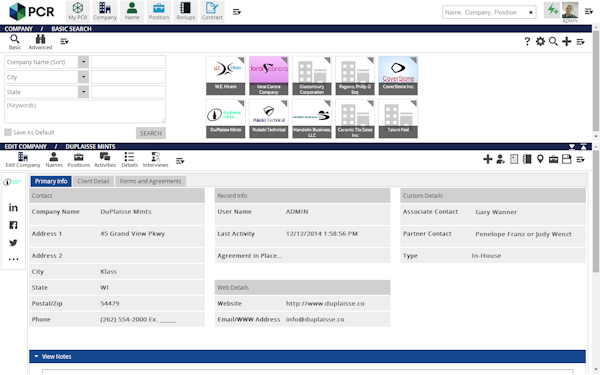Click the save floppy disk icon
This screenshot has height=375, width=600.
click(566, 159)
